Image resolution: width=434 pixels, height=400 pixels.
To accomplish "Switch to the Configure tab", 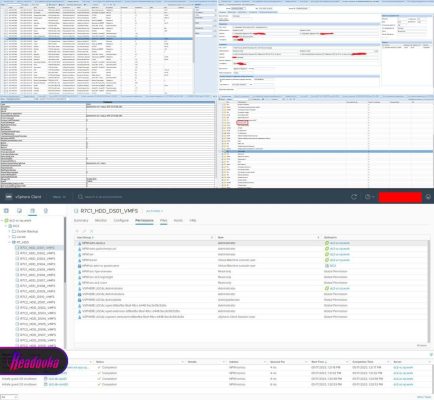I will pos(121,220).
